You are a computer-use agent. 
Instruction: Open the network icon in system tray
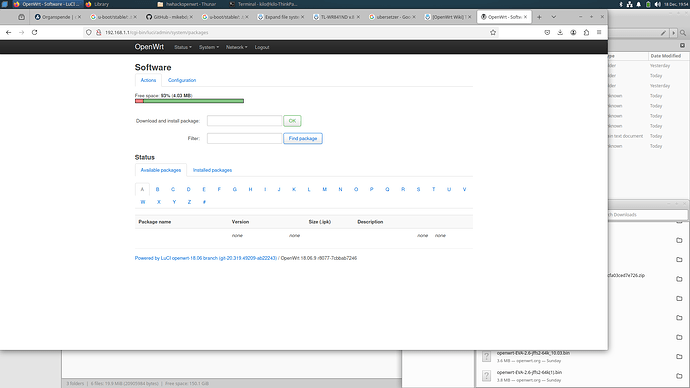tap(629, 4)
